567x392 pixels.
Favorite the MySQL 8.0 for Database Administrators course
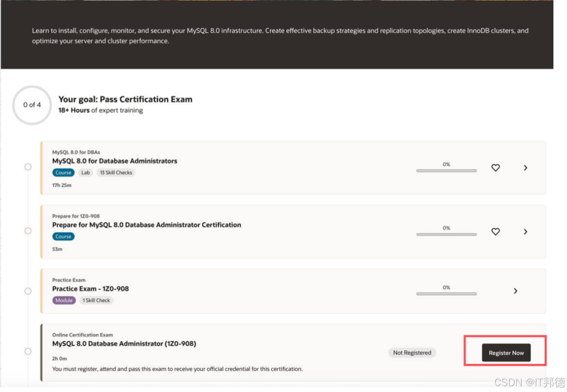point(495,168)
